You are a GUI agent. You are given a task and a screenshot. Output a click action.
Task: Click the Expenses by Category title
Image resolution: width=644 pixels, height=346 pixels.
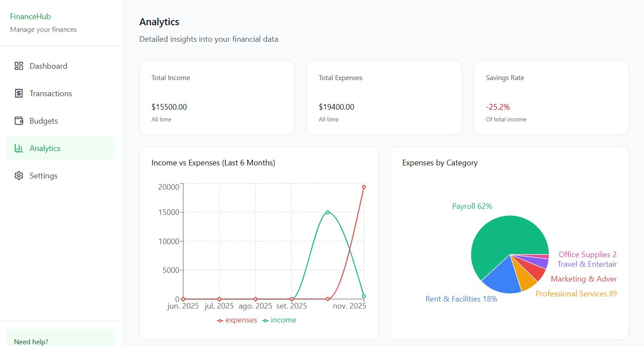[x=440, y=163]
